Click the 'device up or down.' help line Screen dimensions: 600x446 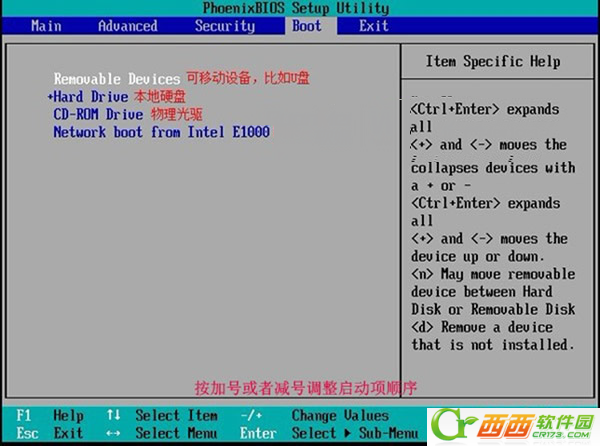[478, 256]
